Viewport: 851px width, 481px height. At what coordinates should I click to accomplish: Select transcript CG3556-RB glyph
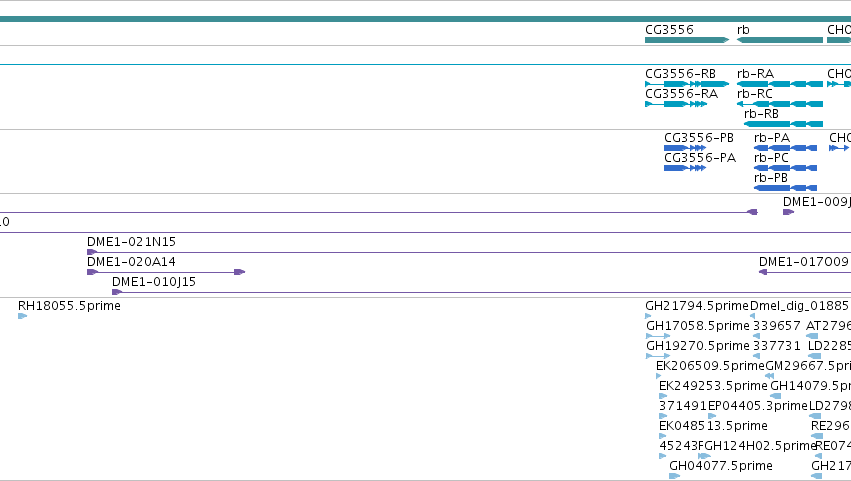(687, 84)
